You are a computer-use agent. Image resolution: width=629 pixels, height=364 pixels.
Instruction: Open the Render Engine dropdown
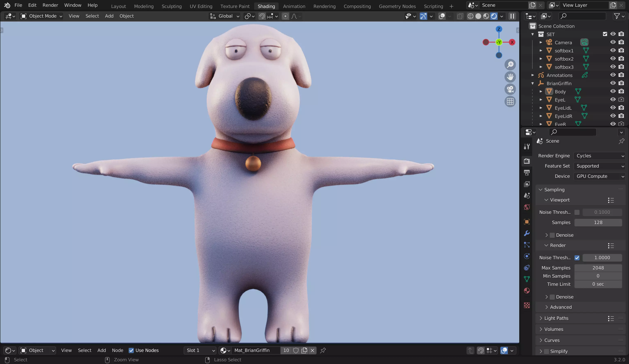pos(599,156)
